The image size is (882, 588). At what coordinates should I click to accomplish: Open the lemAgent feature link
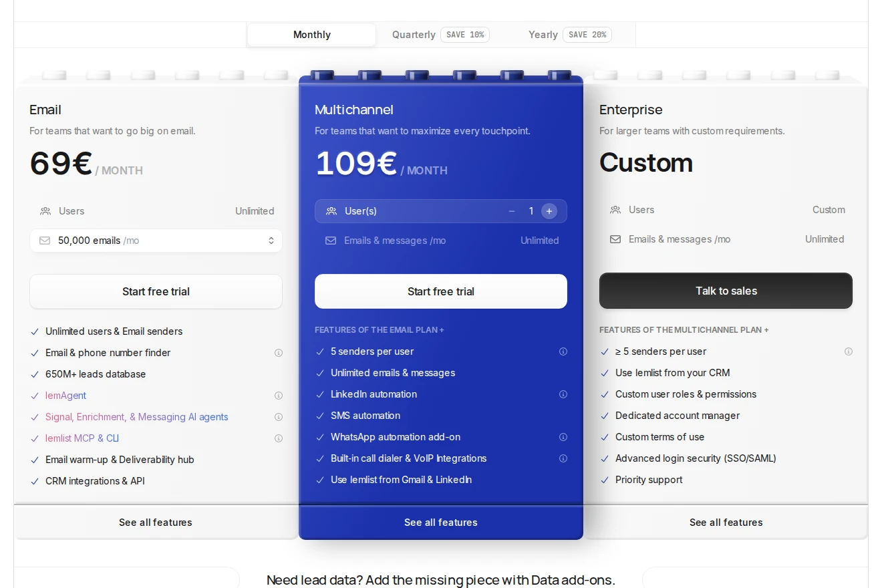65,396
